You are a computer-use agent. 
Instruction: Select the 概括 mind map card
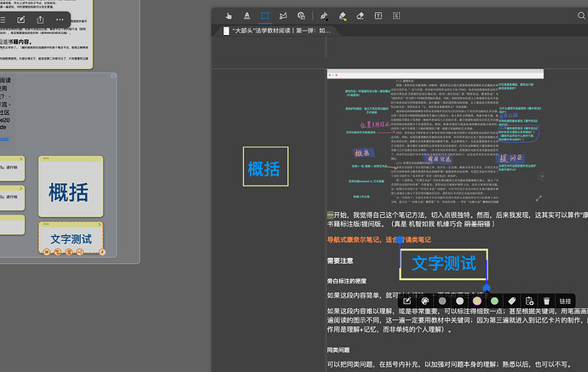tap(71, 186)
